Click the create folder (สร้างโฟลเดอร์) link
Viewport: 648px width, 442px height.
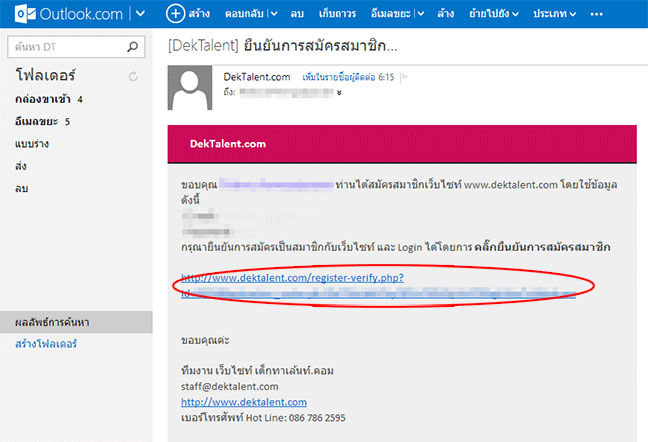[x=46, y=344]
